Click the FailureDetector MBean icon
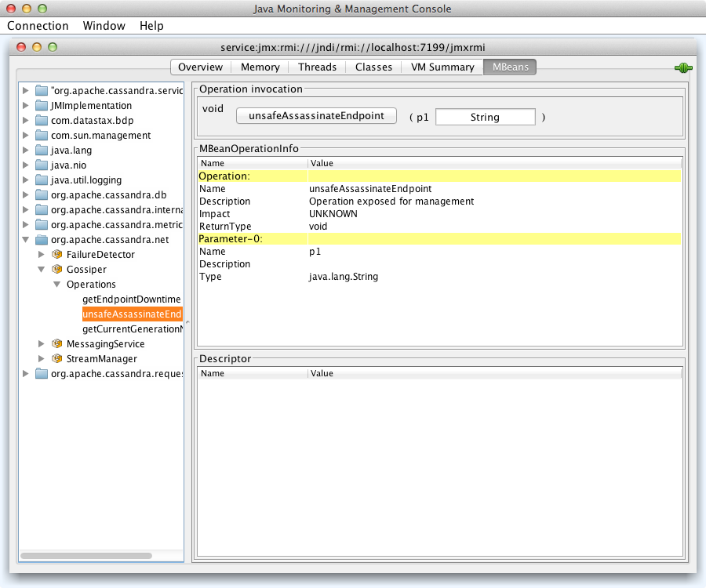 [x=56, y=255]
